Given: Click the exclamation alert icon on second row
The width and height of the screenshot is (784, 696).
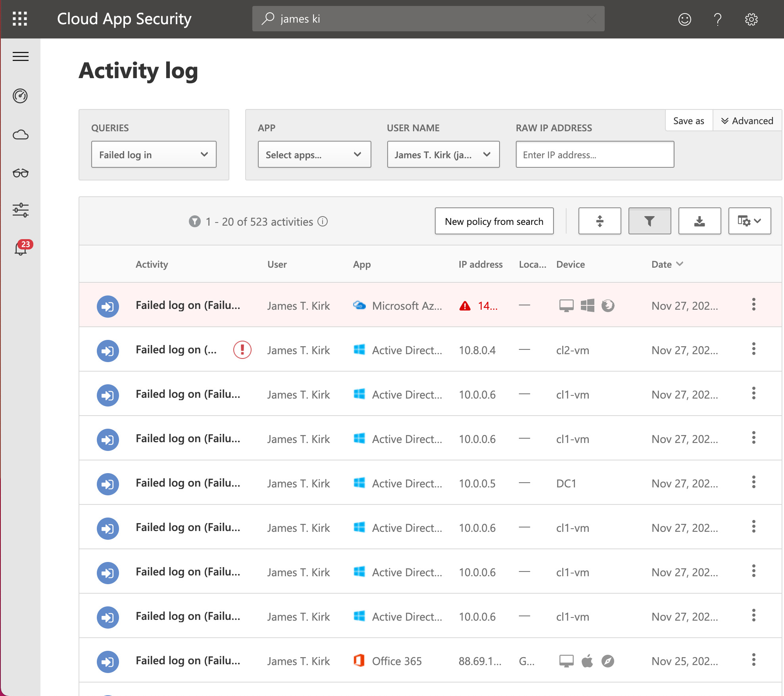Looking at the screenshot, I should [242, 349].
